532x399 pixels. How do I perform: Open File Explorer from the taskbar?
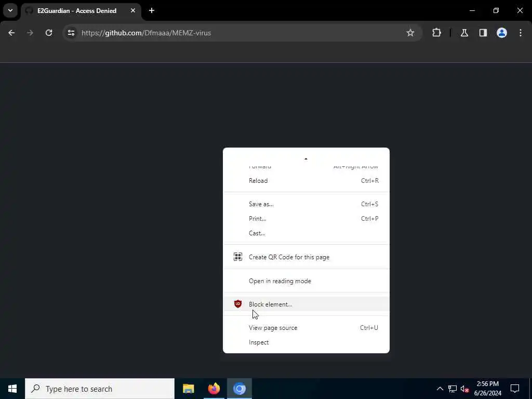coord(188,389)
